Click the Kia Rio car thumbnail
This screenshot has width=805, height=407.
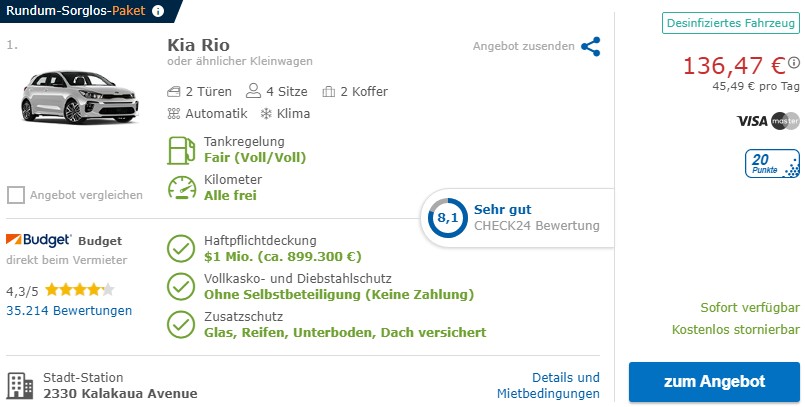tap(80, 96)
